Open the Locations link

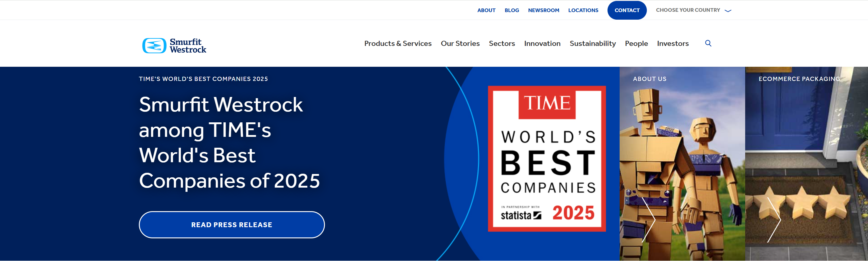(x=583, y=10)
